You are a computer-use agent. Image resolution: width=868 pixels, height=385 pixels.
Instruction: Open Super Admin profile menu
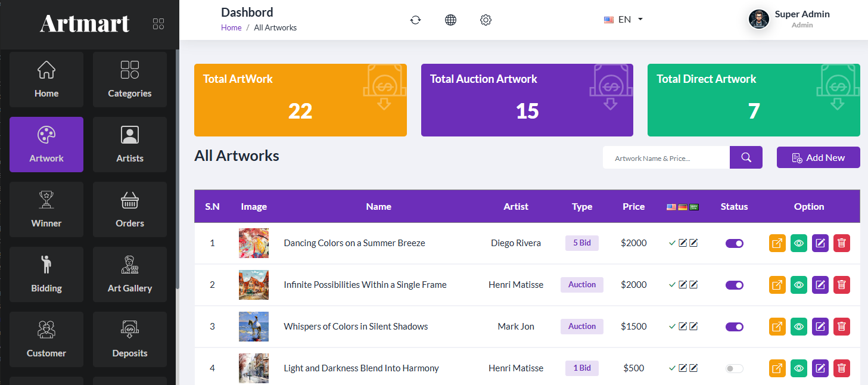pos(789,19)
